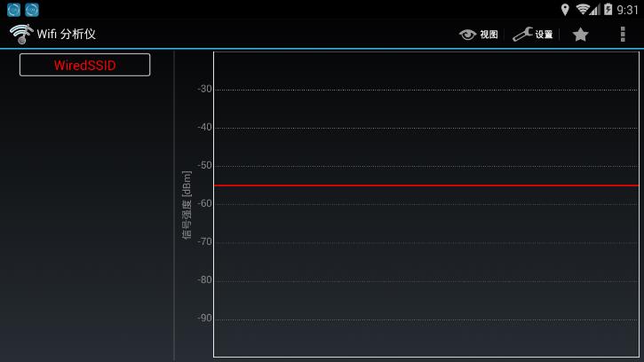The image size is (644, 362).
Task: Select the WiredSSID network button
Action: (85, 65)
